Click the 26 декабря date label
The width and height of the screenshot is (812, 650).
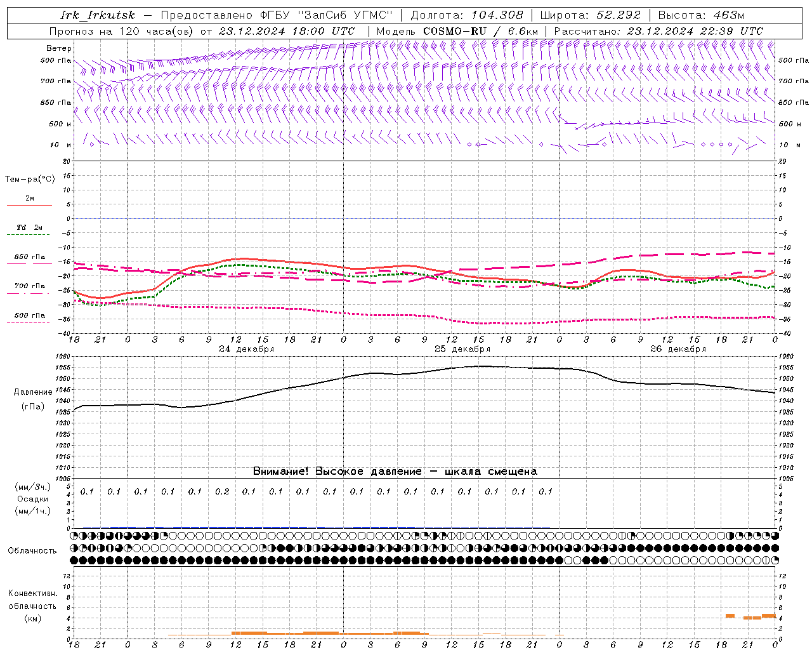tap(678, 349)
